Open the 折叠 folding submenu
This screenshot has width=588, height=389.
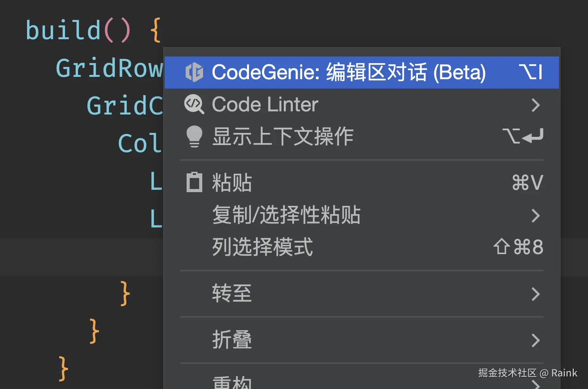(x=232, y=340)
